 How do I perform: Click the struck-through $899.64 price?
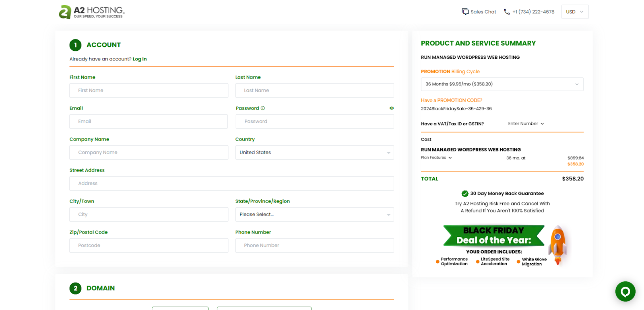576,158
